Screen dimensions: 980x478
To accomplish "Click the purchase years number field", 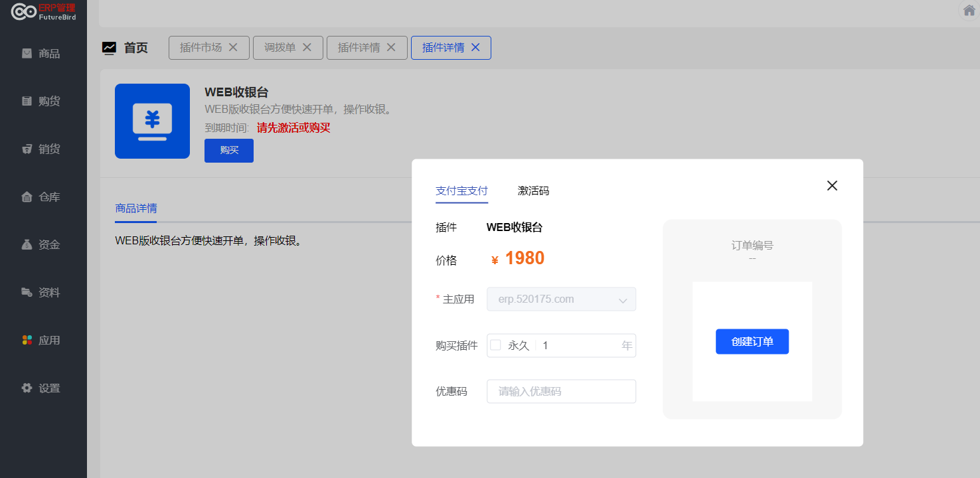I will click(x=578, y=345).
